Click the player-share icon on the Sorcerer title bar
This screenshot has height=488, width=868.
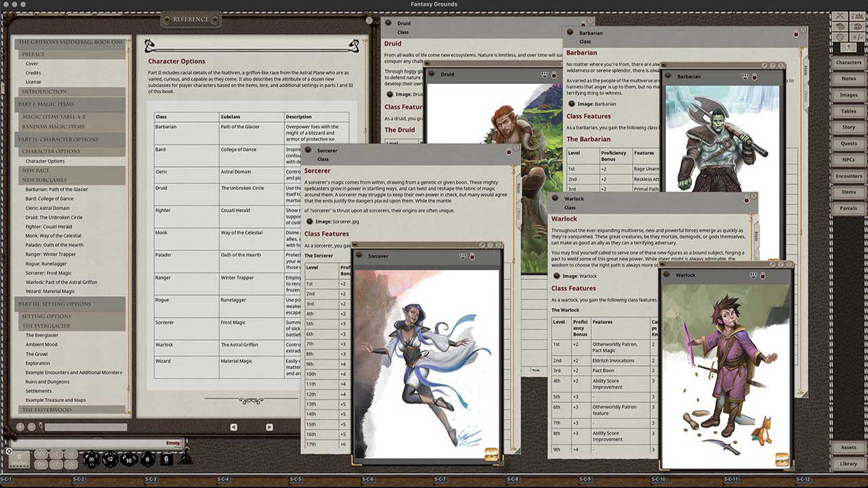pos(462,256)
